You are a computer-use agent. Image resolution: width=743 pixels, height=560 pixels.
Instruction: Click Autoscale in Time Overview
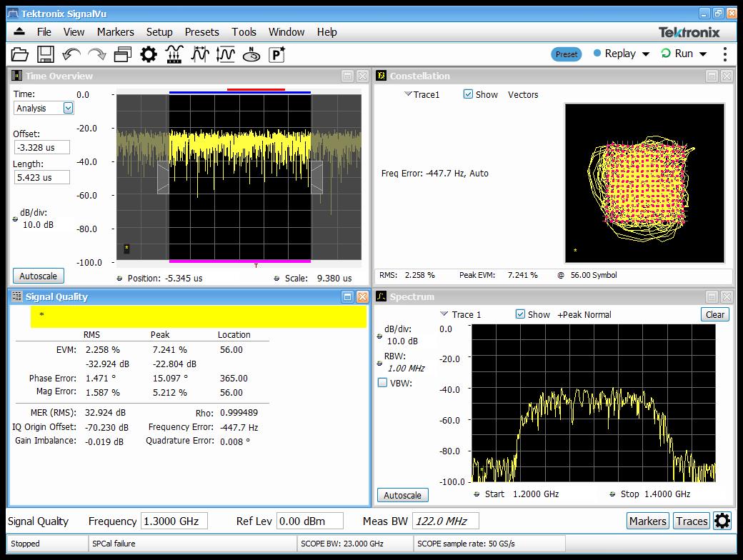pos(39,276)
